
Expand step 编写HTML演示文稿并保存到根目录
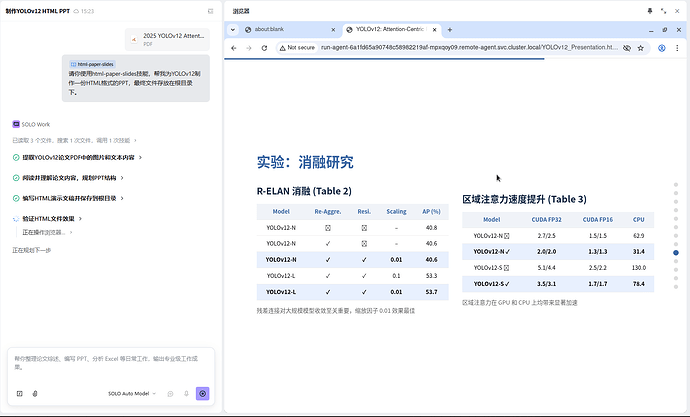pos(68,198)
